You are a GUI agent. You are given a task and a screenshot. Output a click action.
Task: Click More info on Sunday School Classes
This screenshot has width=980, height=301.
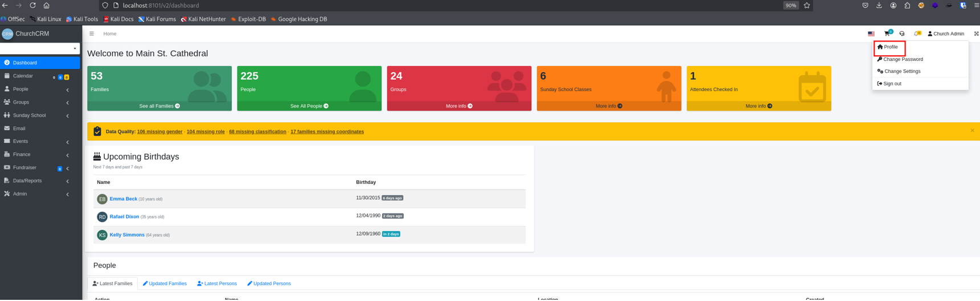(609, 106)
